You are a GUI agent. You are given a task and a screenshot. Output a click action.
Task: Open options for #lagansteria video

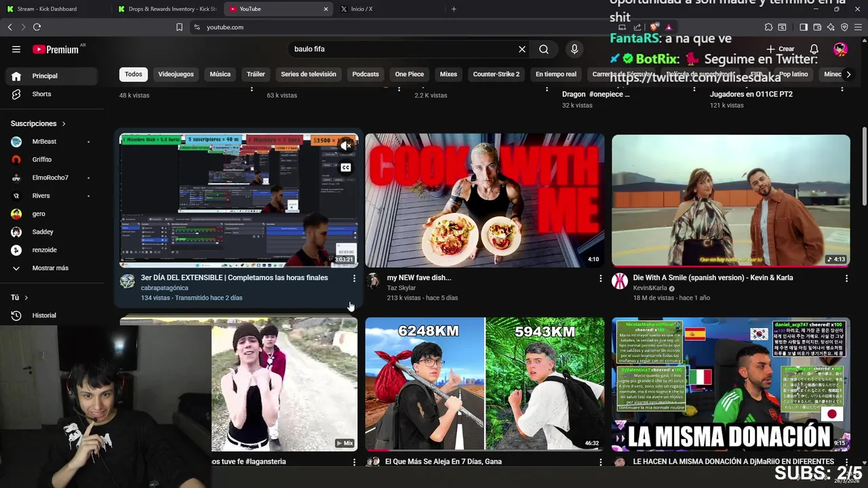click(x=354, y=462)
